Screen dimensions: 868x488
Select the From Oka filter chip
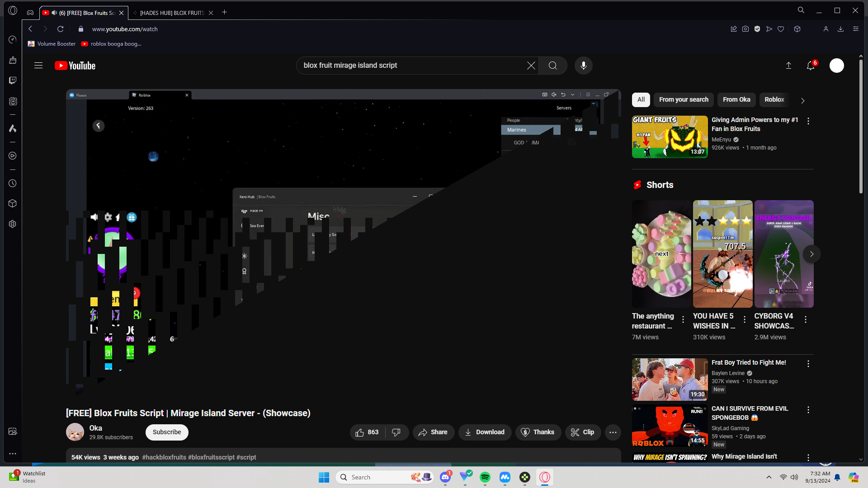pos(736,99)
